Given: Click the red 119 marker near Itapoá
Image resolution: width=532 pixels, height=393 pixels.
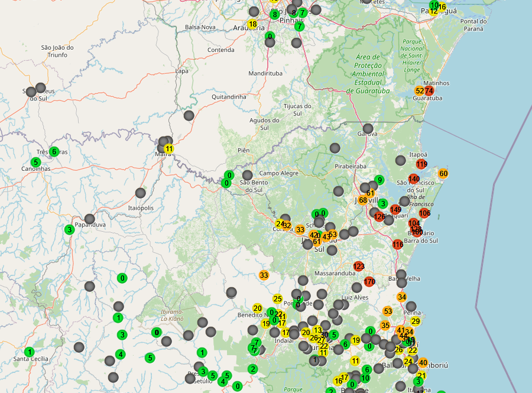Looking at the screenshot, I should tap(421, 164).
